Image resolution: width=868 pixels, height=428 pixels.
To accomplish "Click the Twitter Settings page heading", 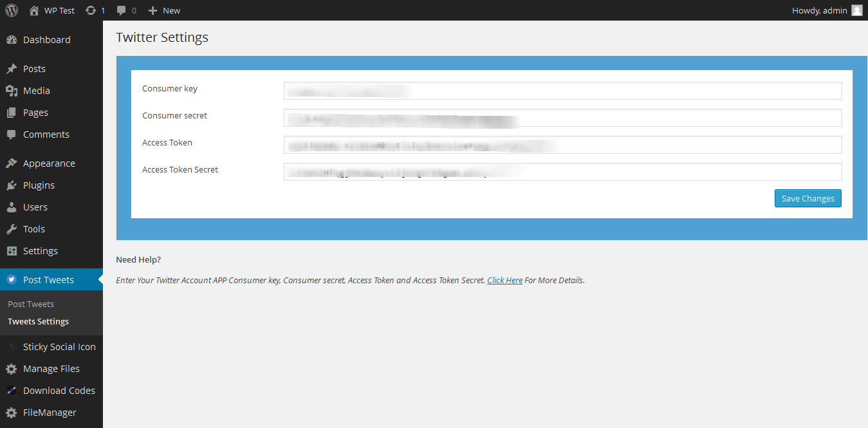I will (162, 37).
